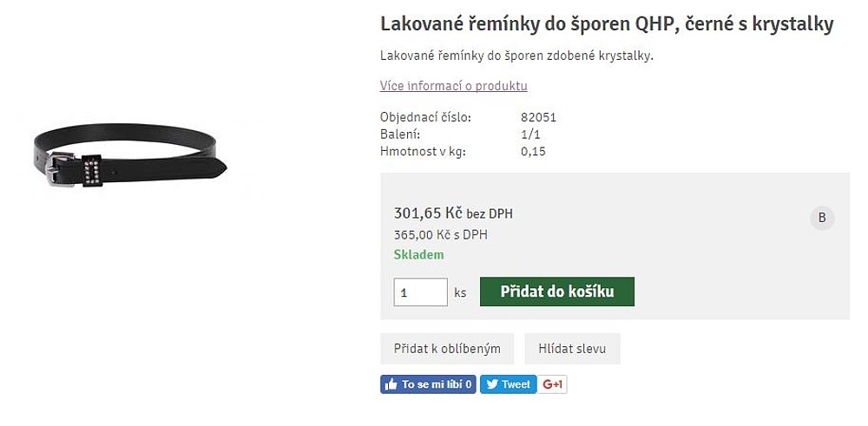Click the product title heading

tap(607, 24)
